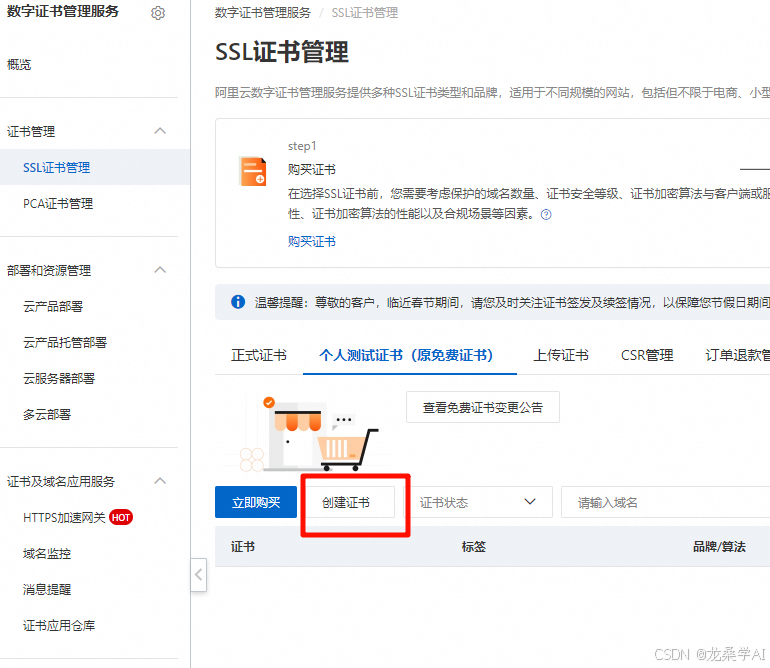
Task: Open 消息提醒 in the sidebar
Action: [47, 589]
